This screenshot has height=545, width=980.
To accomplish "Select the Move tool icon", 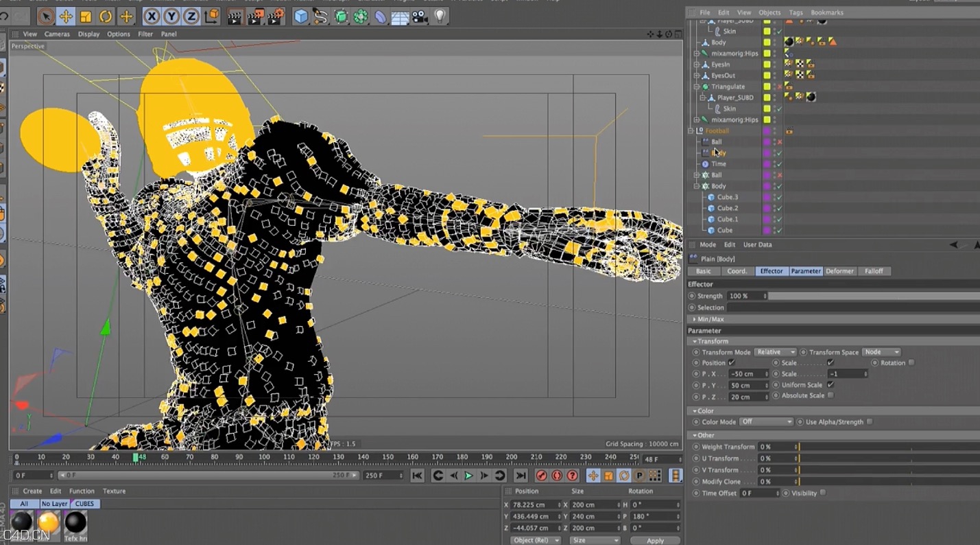I will [64, 16].
